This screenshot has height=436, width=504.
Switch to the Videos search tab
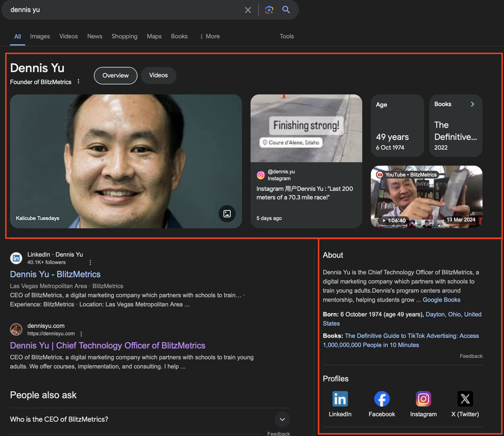pyautogui.click(x=68, y=36)
